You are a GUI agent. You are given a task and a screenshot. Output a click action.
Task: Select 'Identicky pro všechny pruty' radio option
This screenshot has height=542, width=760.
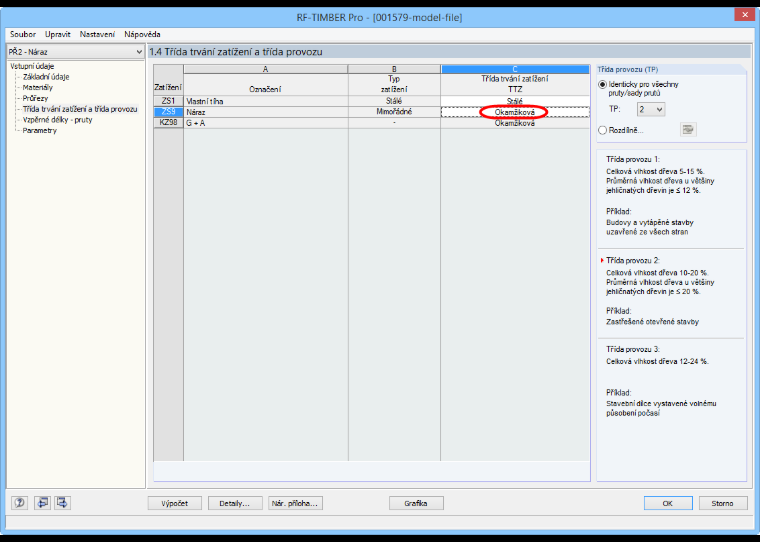(x=602, y=84)
